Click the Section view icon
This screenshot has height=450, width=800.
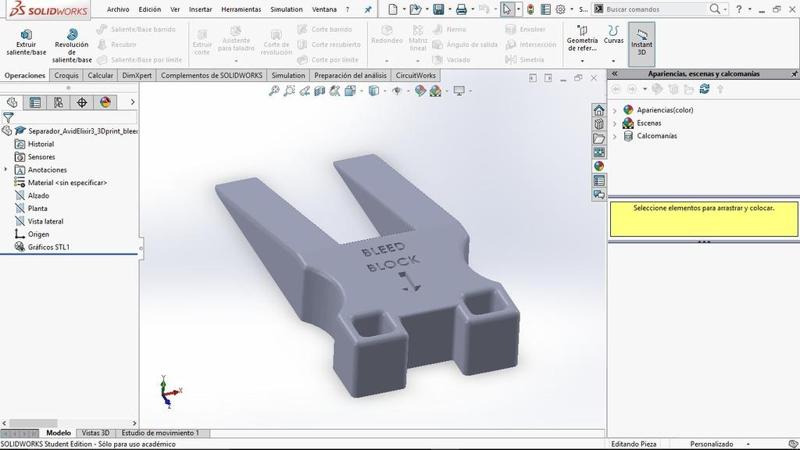tap(319, 91)
